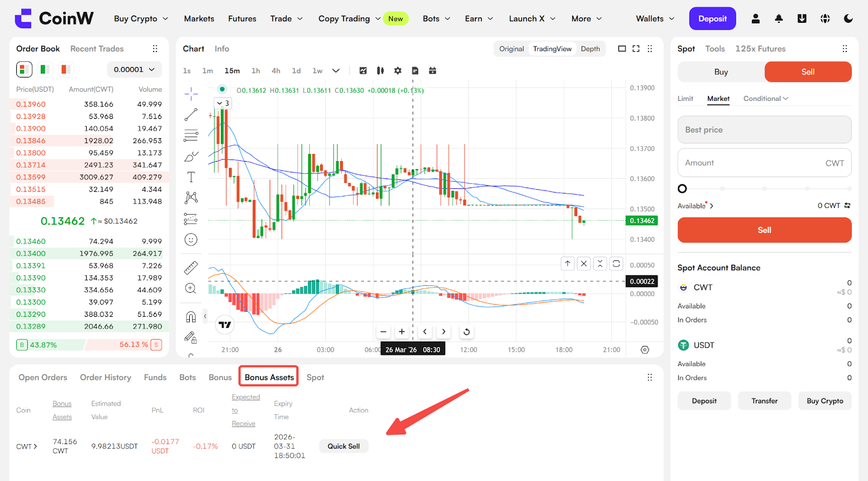Open the Wallets dropdown

655,18
